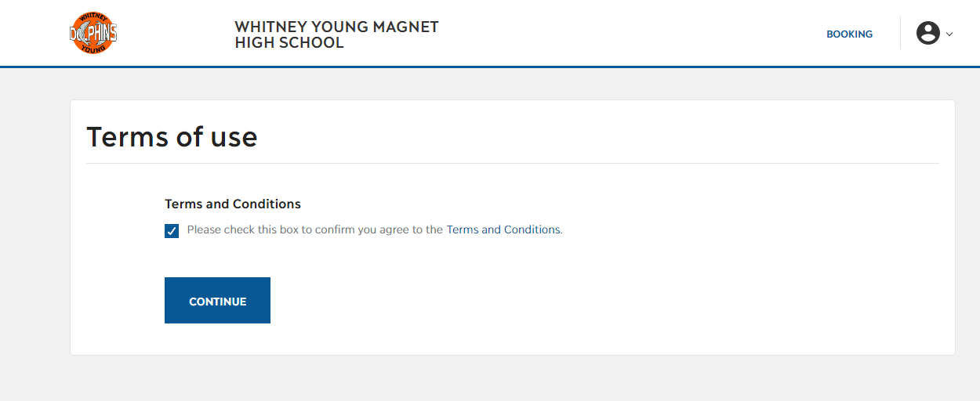Click the blue line below the header
Viewport: 980px width, 401px height.
click(490, 67)
